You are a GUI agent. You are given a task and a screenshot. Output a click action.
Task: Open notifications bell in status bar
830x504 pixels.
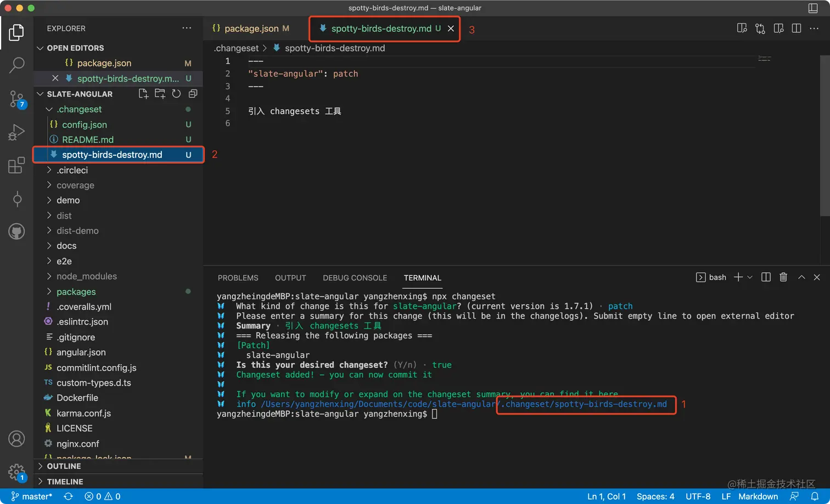pyautogui.click(x=815, y=496)
